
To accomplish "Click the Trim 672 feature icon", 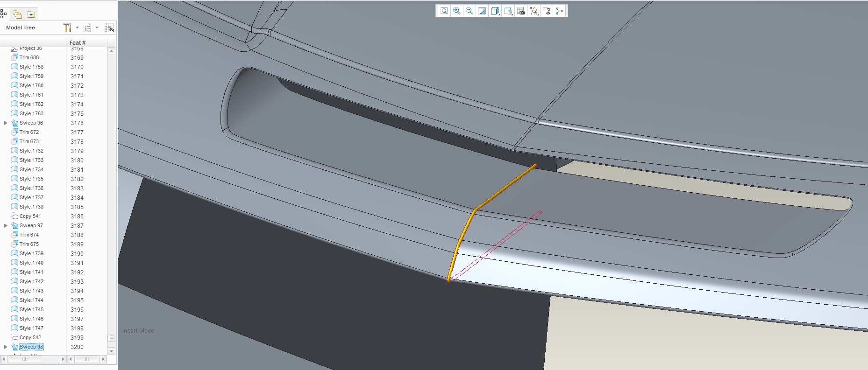I will 14,132.
